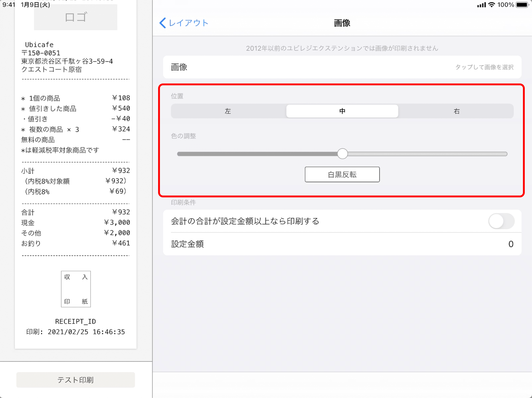532x398 pixels.
Task: Go back to レイアウト screen
Action: (x=184, y=23)
